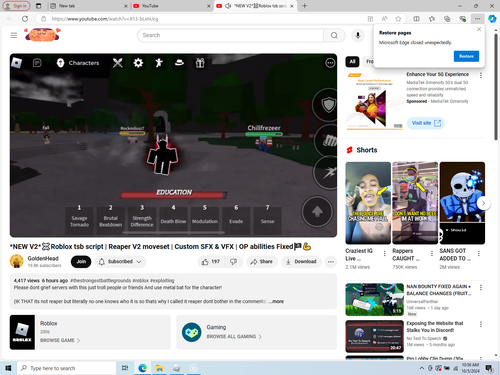The height and width of the screenshot is (375, 500).
Task: Show next Shorts with arrow
Action: click(x=483, y=203)
